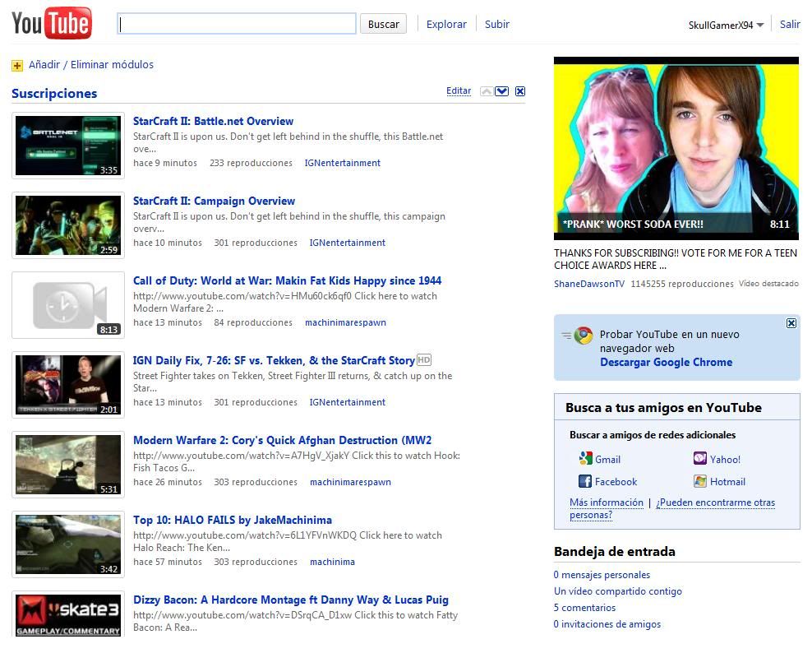Image resolution: width=812 pixels, height=653 pixels.
Task: Click the HD badge on IGN Daily Fix
Action: click(424, 359)
